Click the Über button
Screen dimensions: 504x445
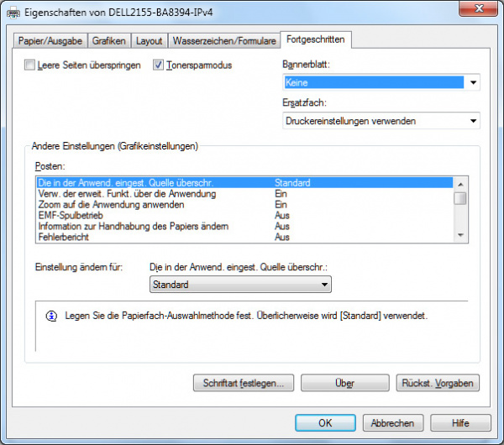pos(344,383)
